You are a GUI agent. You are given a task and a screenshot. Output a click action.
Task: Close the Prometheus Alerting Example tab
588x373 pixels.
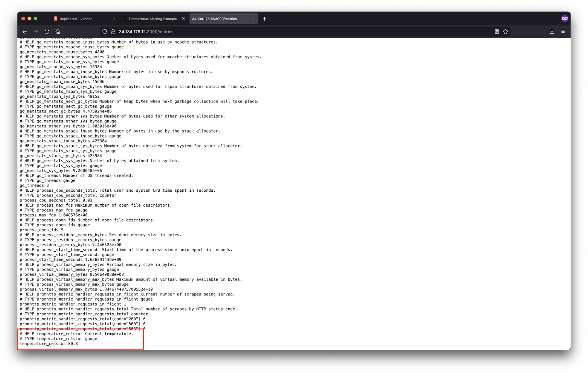(184, 19)
